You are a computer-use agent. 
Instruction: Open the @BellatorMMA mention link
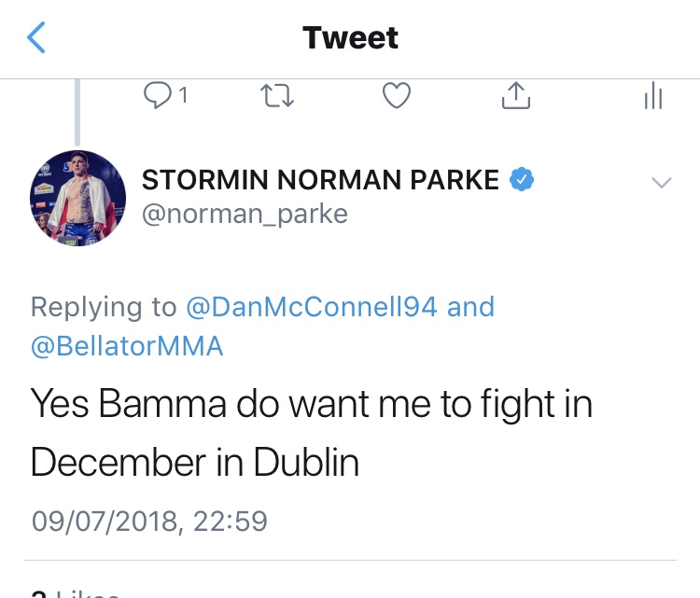tap(127, 347)
